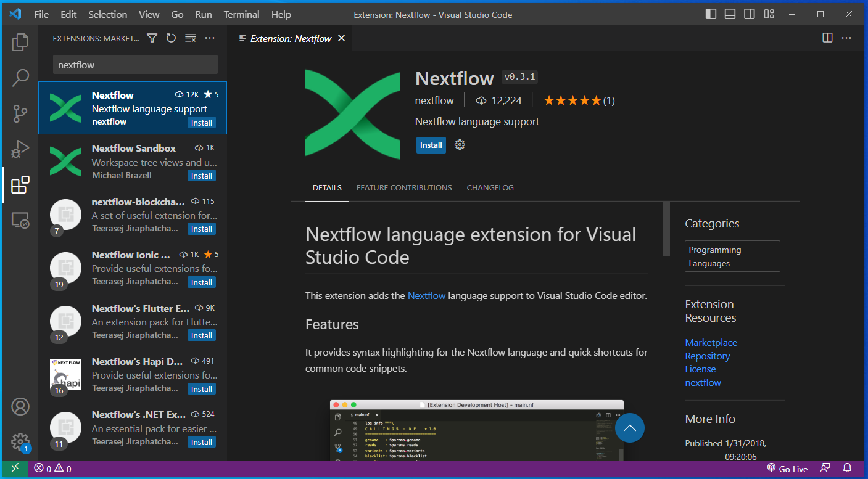The image size is (868, 479).
Task: Open Customize Layout icon
Action: [769, 14]
